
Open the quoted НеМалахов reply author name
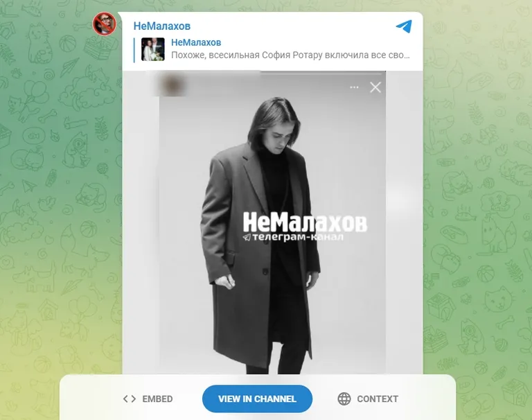tap(196, 42)
